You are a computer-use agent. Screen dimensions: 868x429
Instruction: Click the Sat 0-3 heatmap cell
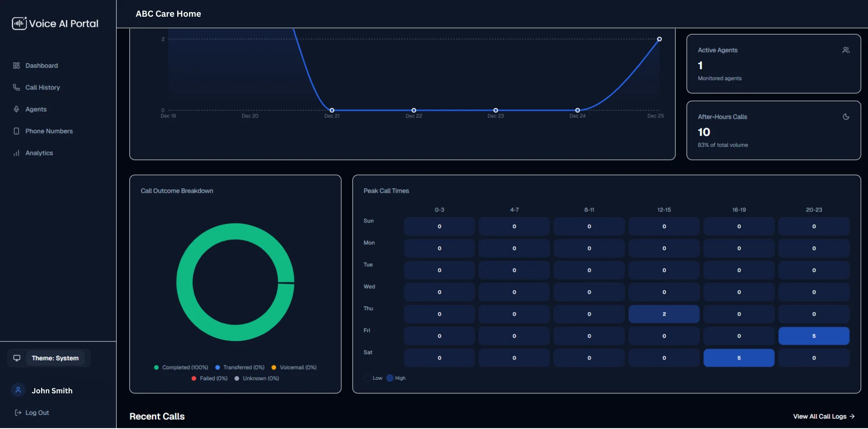(x=439, y=358)
